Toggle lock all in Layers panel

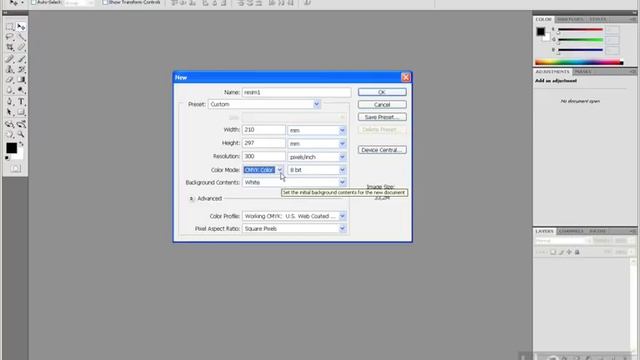[x=577, y=252]
